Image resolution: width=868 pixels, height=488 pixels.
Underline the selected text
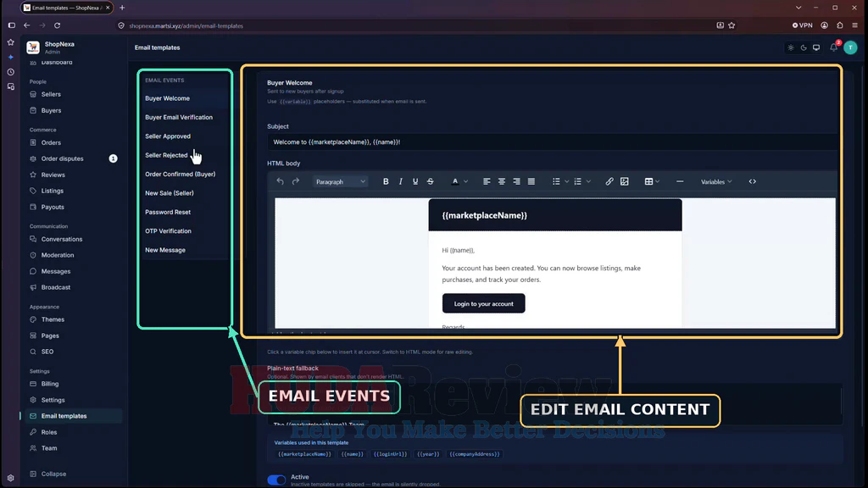(415, 181)
